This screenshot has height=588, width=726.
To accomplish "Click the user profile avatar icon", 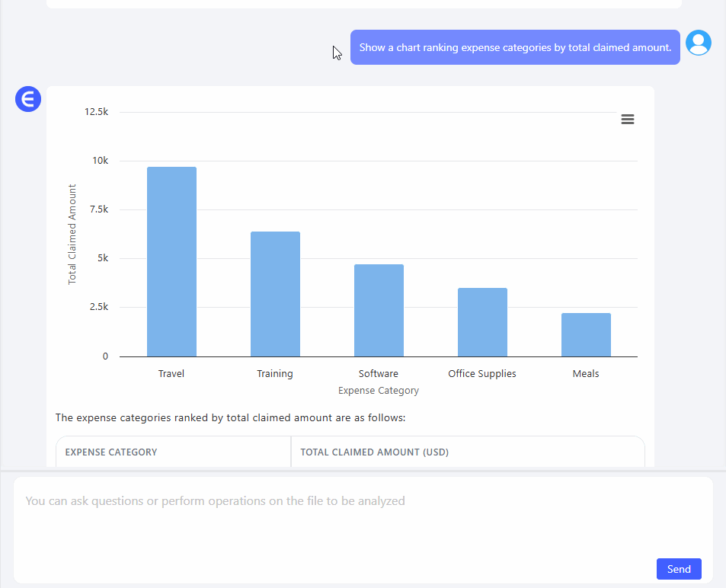I will [x=698, y=43].
